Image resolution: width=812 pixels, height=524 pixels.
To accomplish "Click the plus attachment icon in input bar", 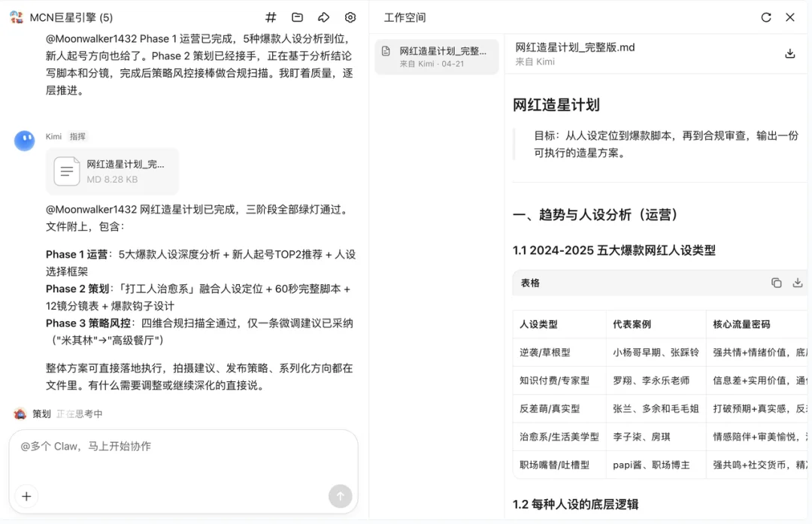I will pos(26,496).
